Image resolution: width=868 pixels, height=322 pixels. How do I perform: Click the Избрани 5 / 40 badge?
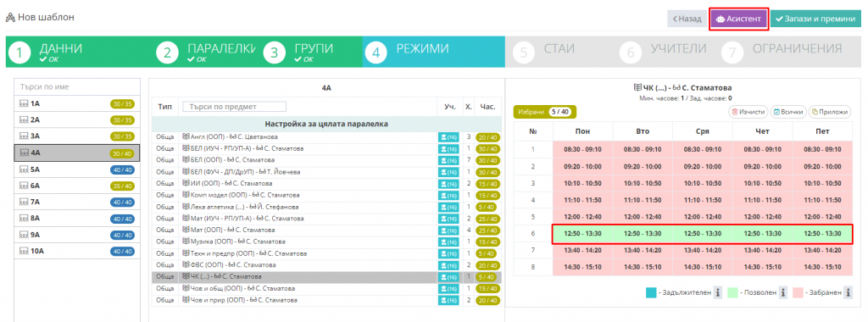(x=545, y=112)
